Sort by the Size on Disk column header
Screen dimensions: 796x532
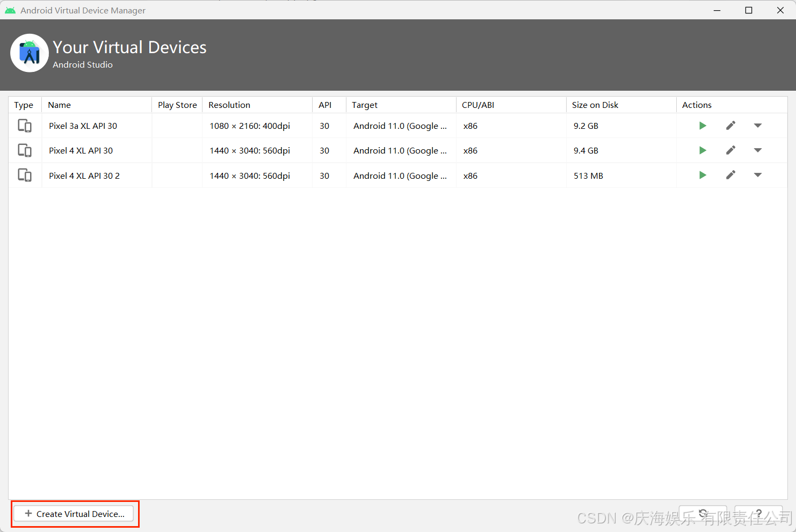621,105
